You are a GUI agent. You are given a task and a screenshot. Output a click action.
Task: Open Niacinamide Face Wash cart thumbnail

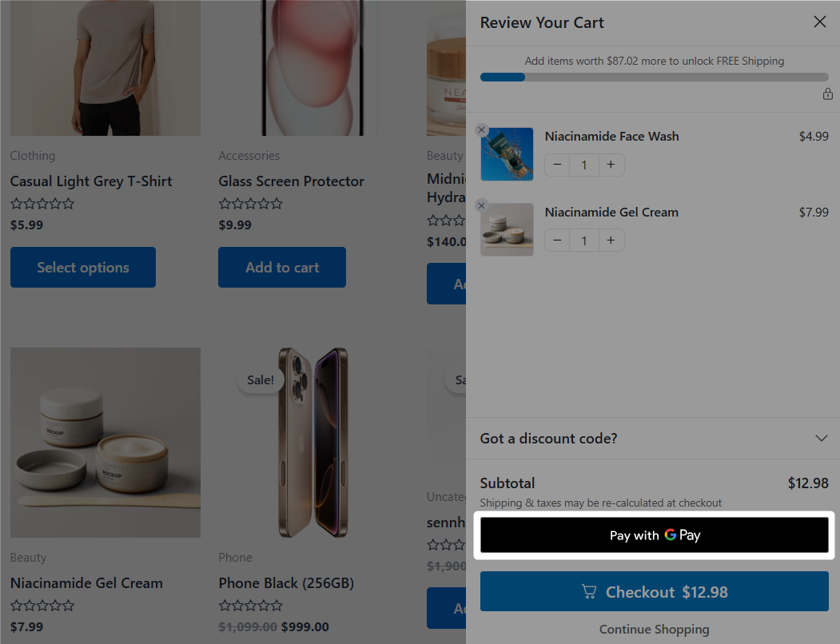507,154
